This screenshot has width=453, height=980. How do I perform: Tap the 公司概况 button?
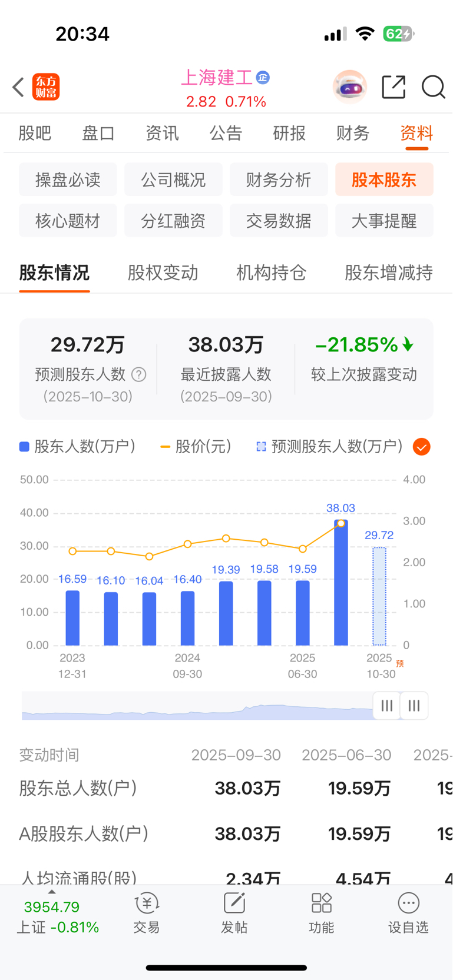click(173, 180)
